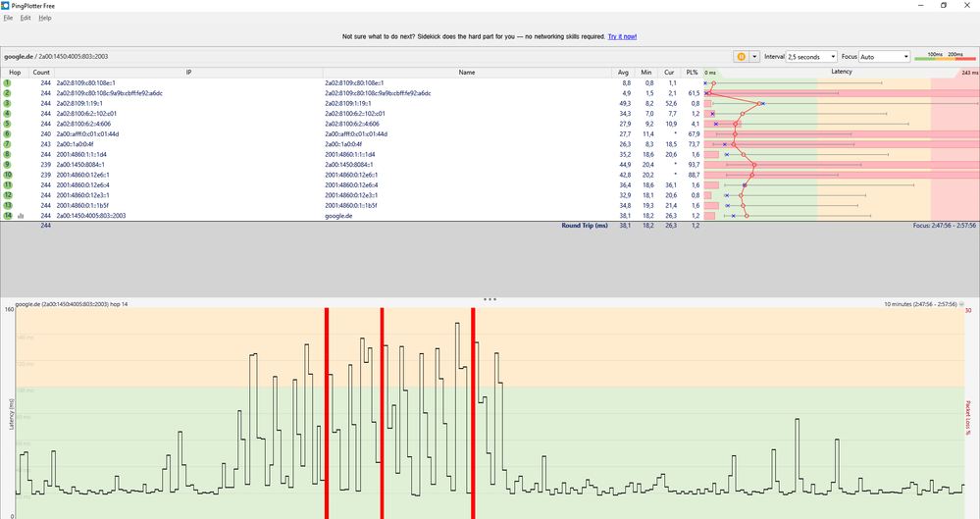This screenshot has height=519, width=980.
Task: Sort by the Hop column header
Action: point(15,73)
